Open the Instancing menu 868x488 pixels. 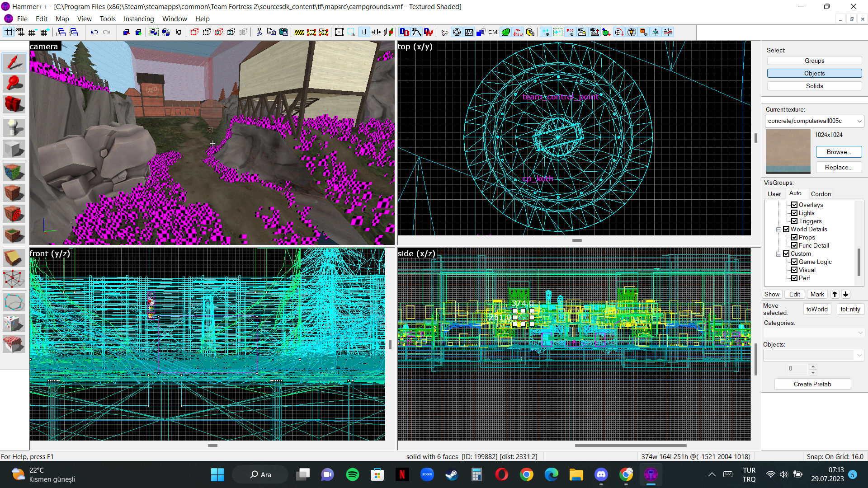click(139, 19)
